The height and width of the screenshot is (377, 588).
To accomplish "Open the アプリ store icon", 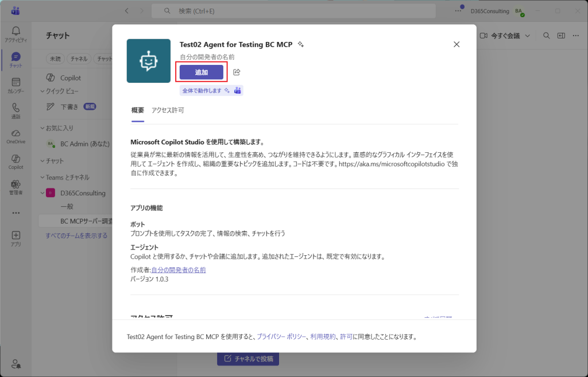I will click(16, 238).
